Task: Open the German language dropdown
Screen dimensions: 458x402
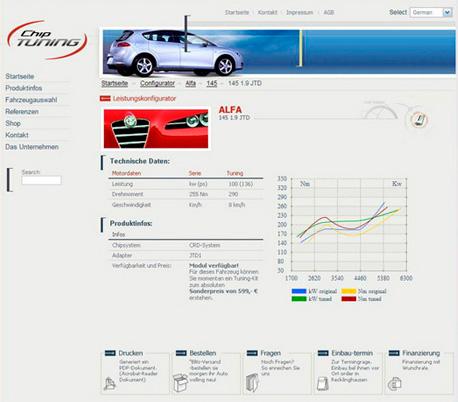Action: (431, 12)
